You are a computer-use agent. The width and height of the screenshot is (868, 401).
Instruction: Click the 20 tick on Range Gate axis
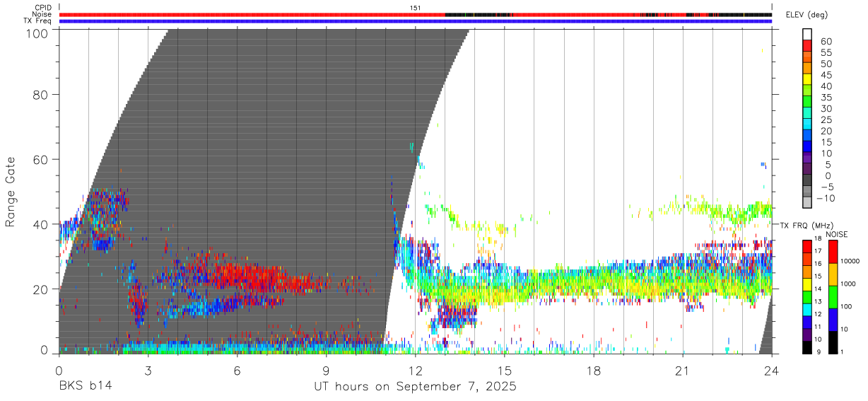(42, 289)
